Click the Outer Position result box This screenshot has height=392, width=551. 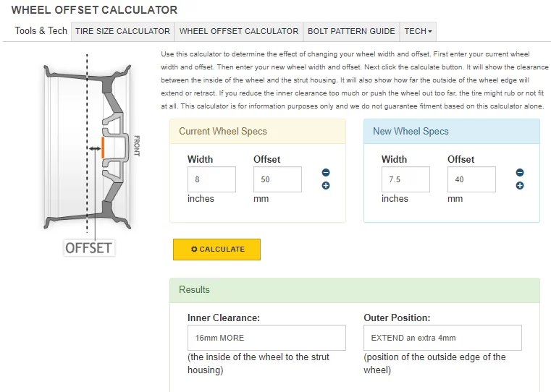click(x=442, y=338)
